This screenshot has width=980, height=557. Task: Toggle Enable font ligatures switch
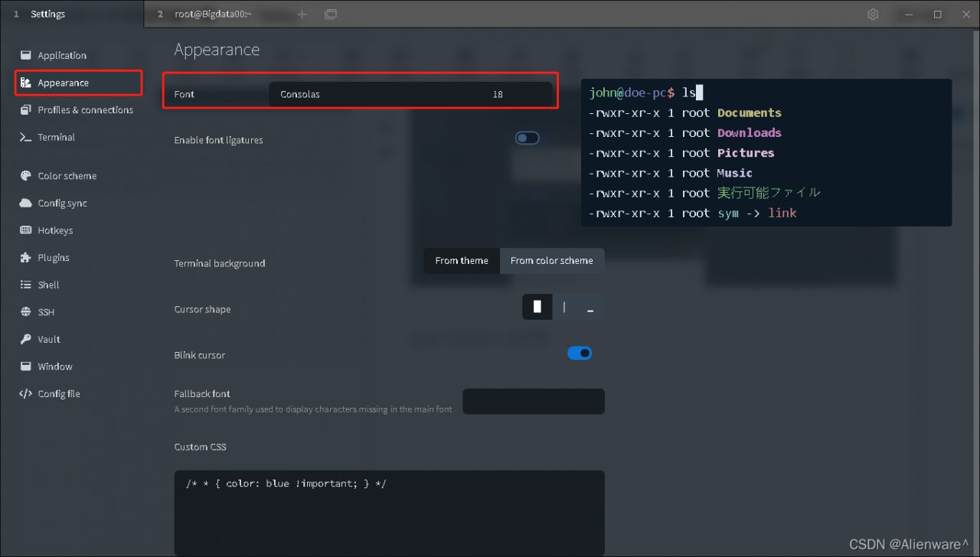tap(528, 138)
